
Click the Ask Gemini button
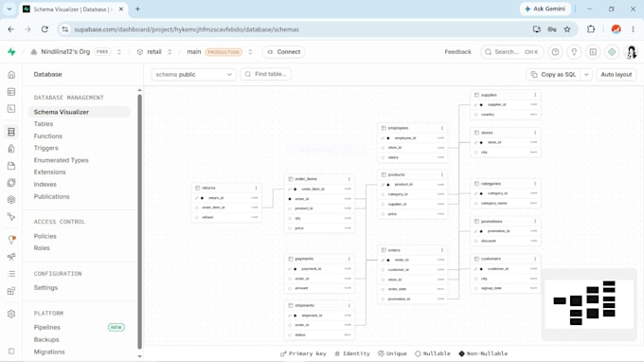[x=545, y=9]
